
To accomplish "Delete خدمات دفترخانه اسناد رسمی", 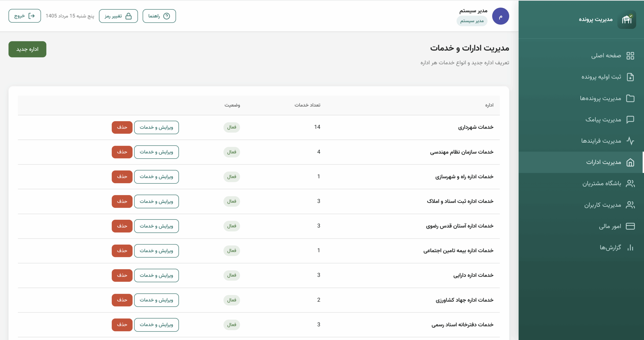I will pyautogui.click(x=122, y=325).
